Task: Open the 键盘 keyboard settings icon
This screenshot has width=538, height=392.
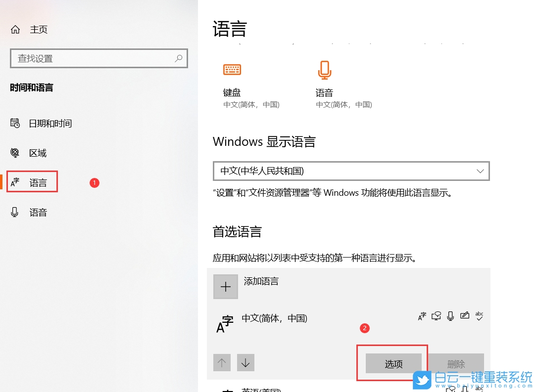Action: pos(232,69)
